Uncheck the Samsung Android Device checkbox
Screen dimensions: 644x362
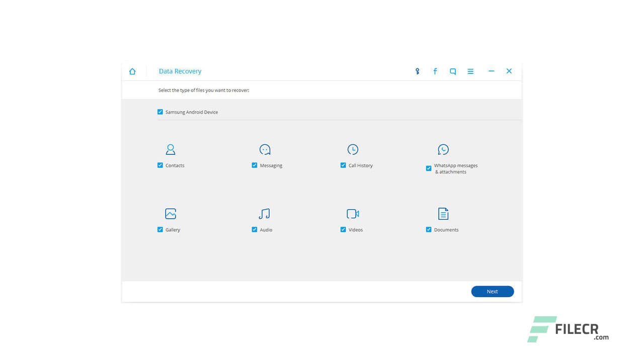click(160, 112)
